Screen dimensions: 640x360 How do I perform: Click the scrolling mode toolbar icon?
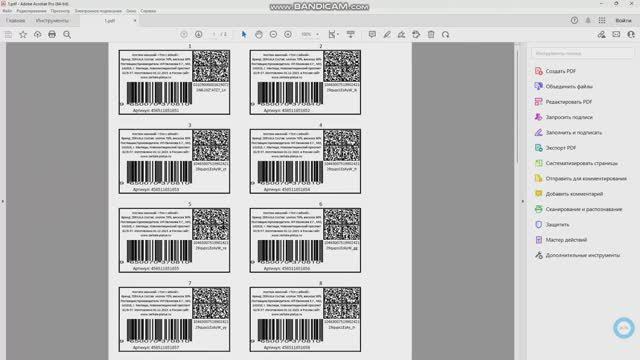tap(350, 35)
